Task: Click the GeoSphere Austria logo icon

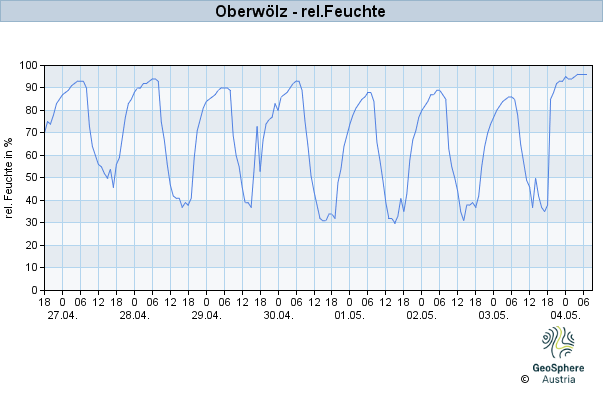Action: [558, 342]
